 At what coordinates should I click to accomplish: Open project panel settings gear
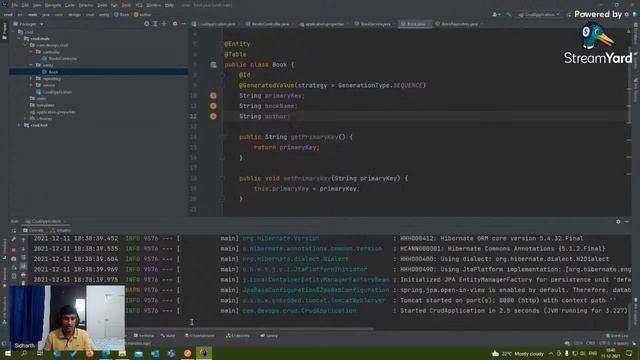[175, 24]
